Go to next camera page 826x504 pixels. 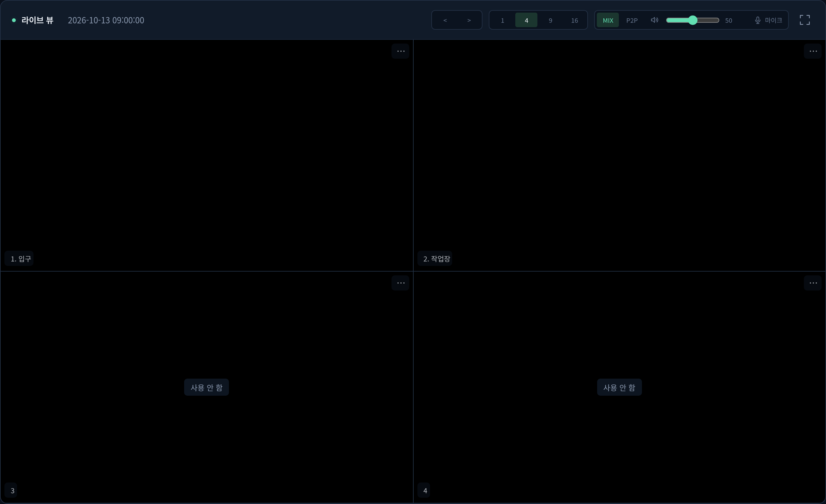(x=469, y=20)
